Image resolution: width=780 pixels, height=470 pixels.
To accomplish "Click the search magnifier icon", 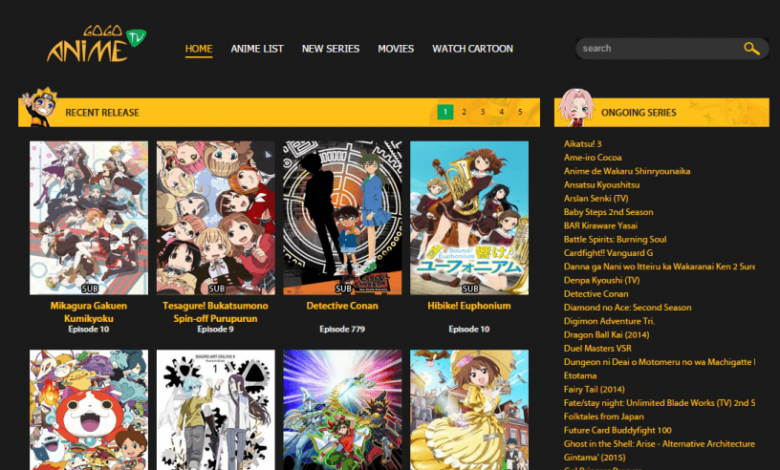I will 751,48.
